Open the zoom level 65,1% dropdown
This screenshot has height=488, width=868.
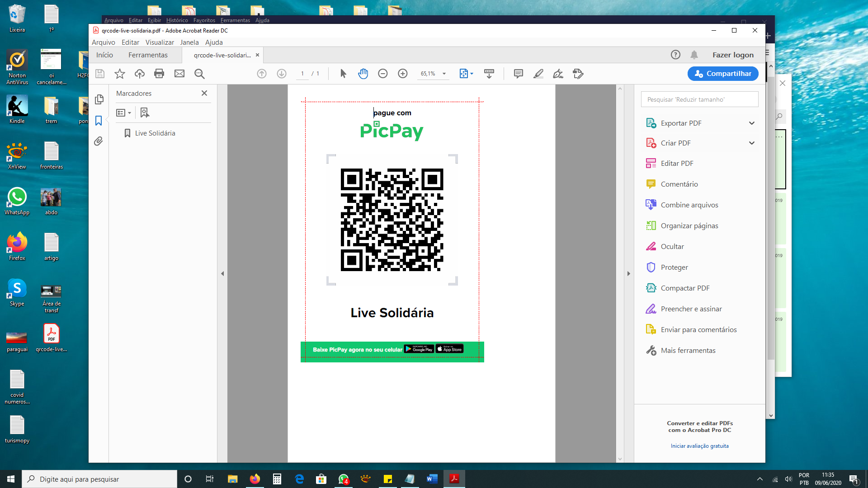point(444,74)
